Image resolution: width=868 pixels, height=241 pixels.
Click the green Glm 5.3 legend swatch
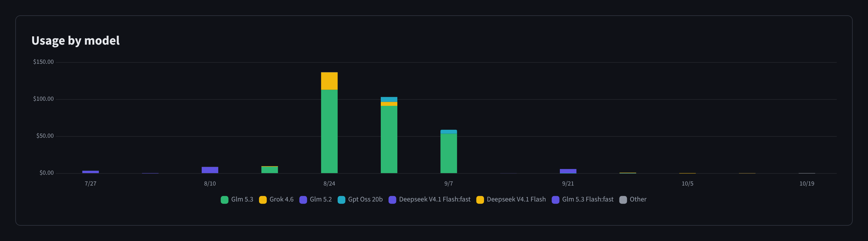[x=224, y=200]
